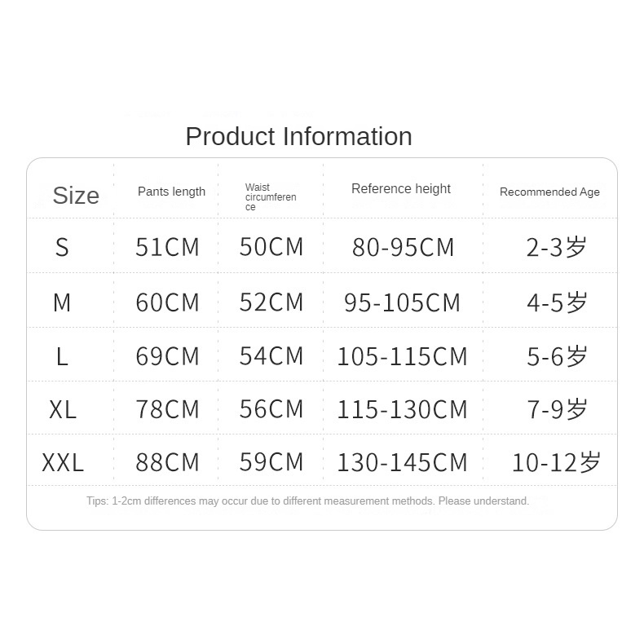Select the 78CM pants length cell
Screen dimensions: 644x644
(x=167, y=409)
